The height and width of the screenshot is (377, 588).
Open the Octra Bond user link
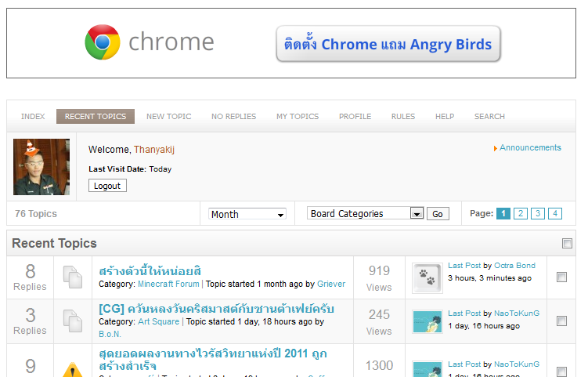(514, 266)
